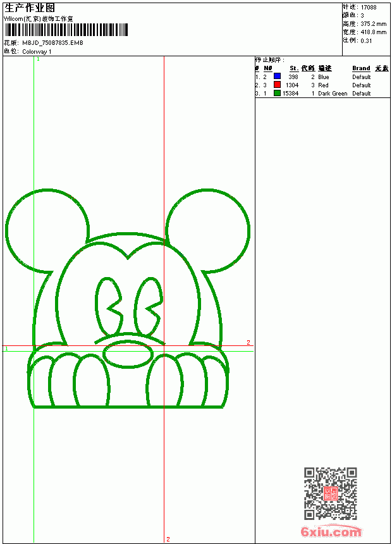The width and height of the screenshot is (392, 544).
Task: Click the red stamp inside the QR code
Action: (x=331, y=493)
